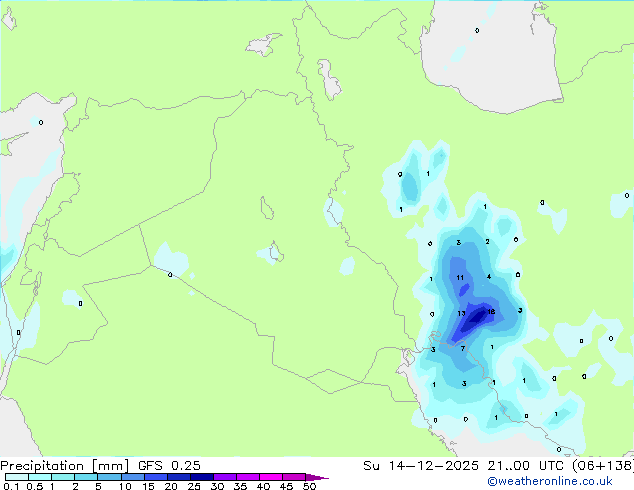Click legend scale label "20"

coord(171,486)
